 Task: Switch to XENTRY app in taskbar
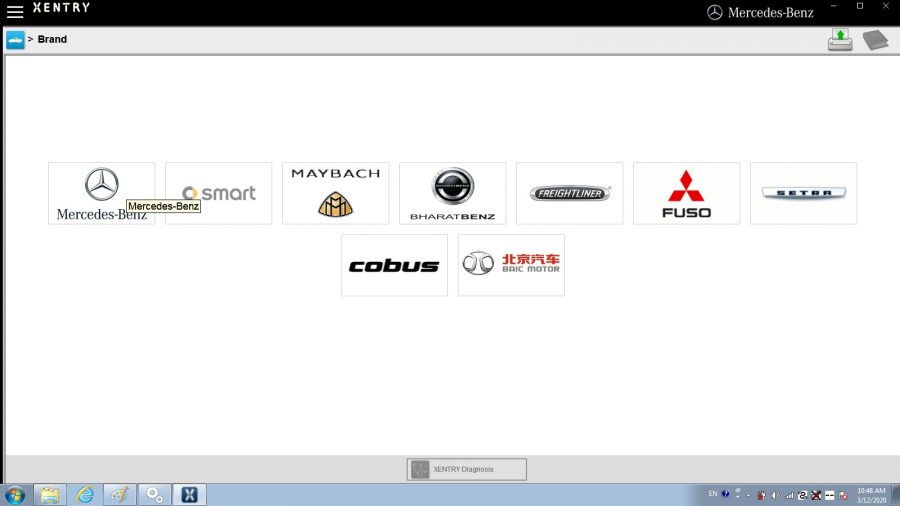(x=189, y=494)
